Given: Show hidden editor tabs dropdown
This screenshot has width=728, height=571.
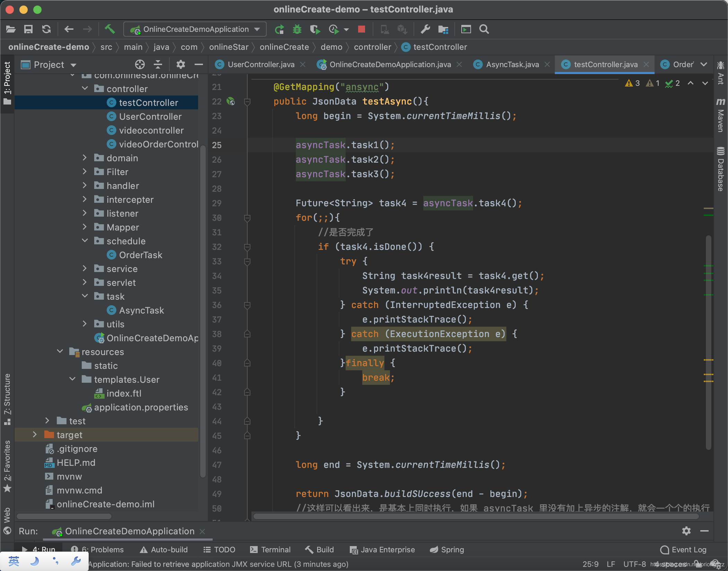Looking at the screenshot, I should click(704, 65).
